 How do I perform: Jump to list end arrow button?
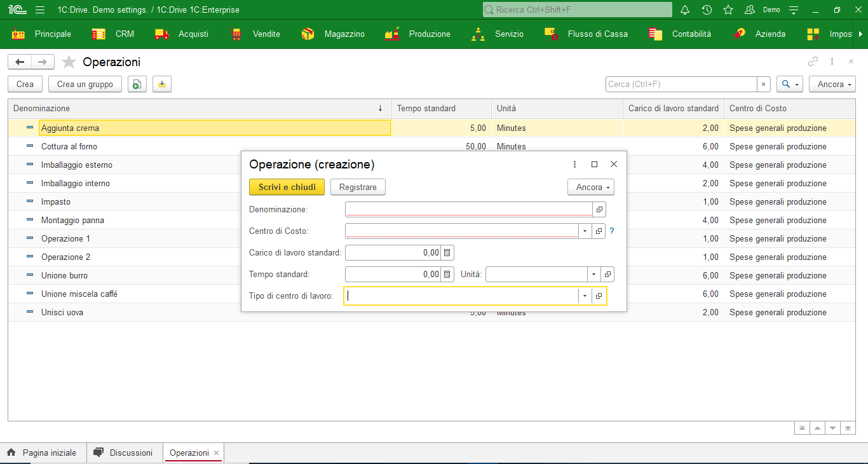point(848,428)
